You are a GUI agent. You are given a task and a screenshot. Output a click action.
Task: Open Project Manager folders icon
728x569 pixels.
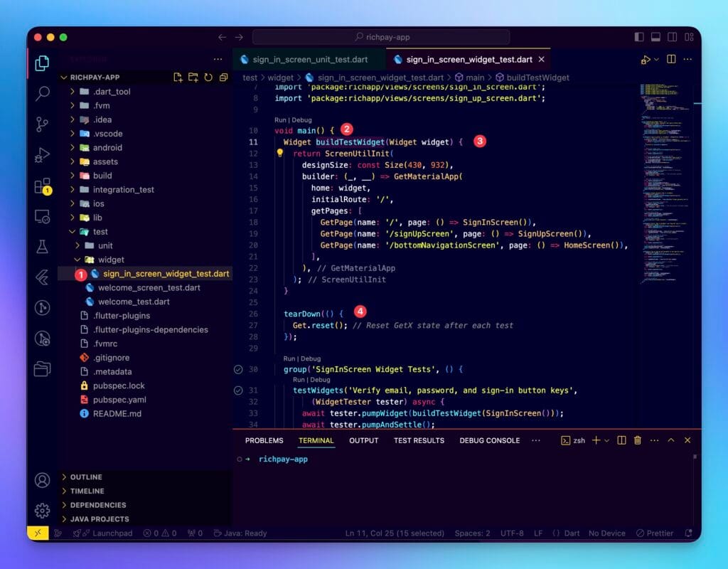[42, 369]
